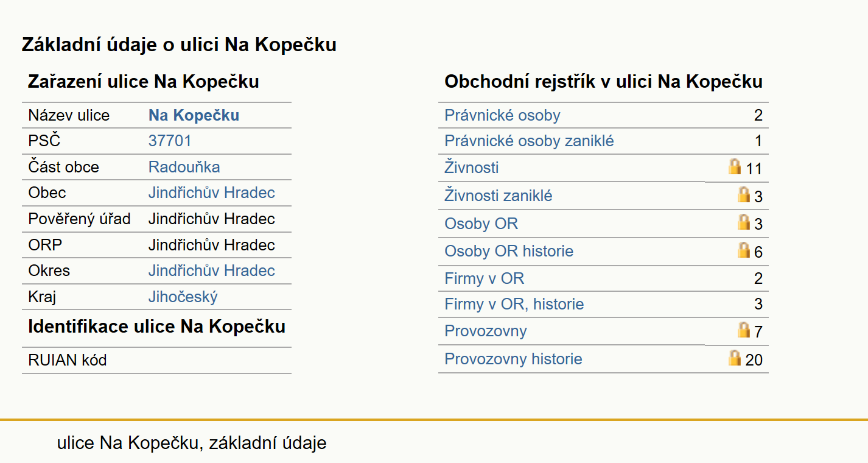
Task: Click the lock icon for Provozovny historie
Action: [735, 358]
